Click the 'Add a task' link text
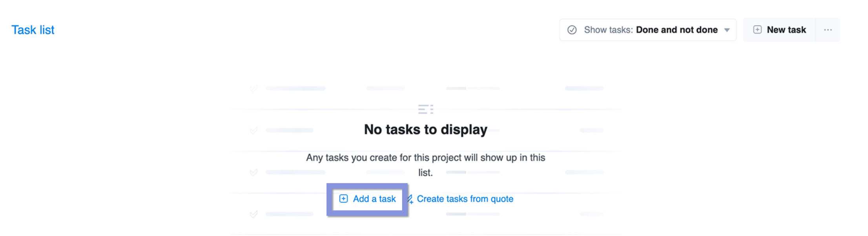 374,199
